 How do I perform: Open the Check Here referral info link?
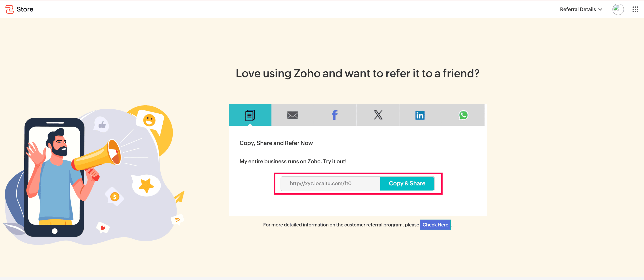435,225
